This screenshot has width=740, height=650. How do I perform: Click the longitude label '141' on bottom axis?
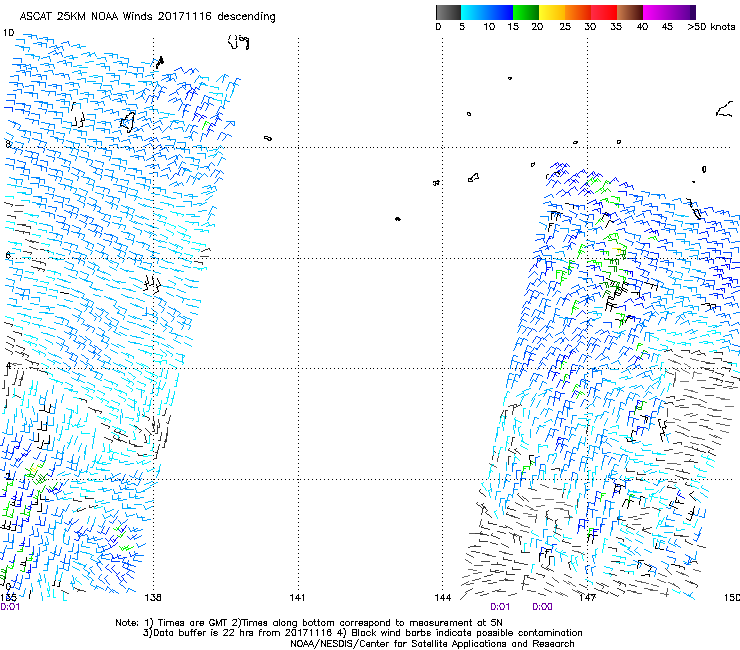[297, 598]
